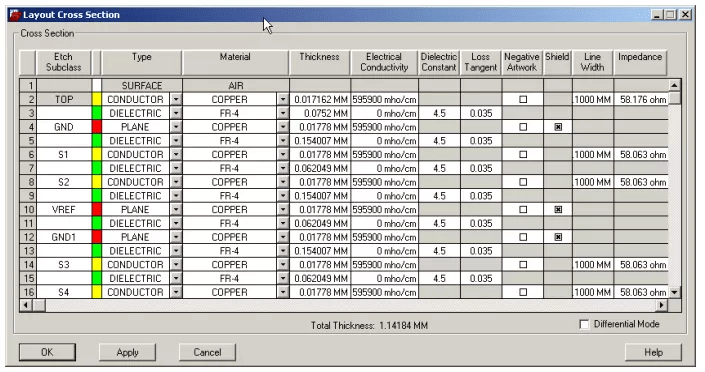705x372 pixels.
Task: Click the OK button
Action: (47, 352)
